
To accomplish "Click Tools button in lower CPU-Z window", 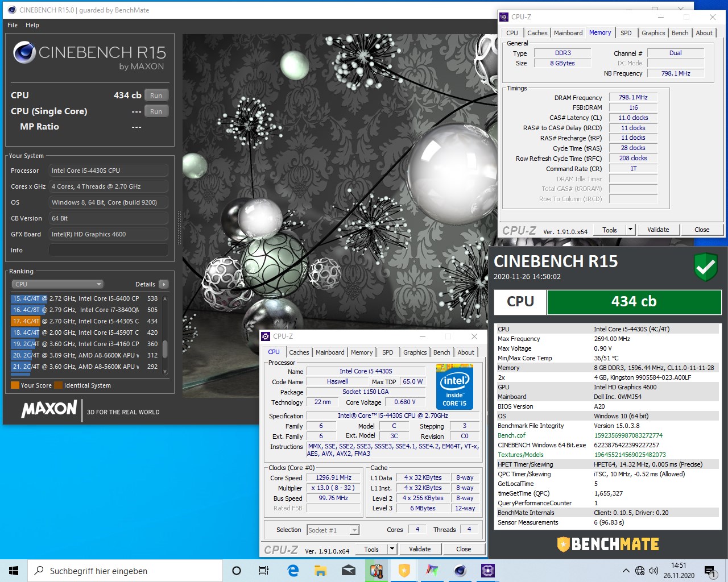I will [371, 550].
